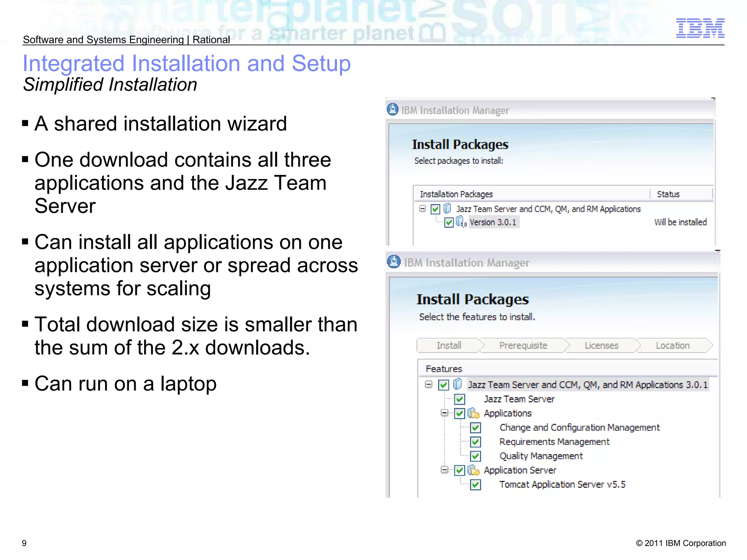Select the Application Server row
The image size is (747, 560).
pyautogui.click(x=520, y=470)
